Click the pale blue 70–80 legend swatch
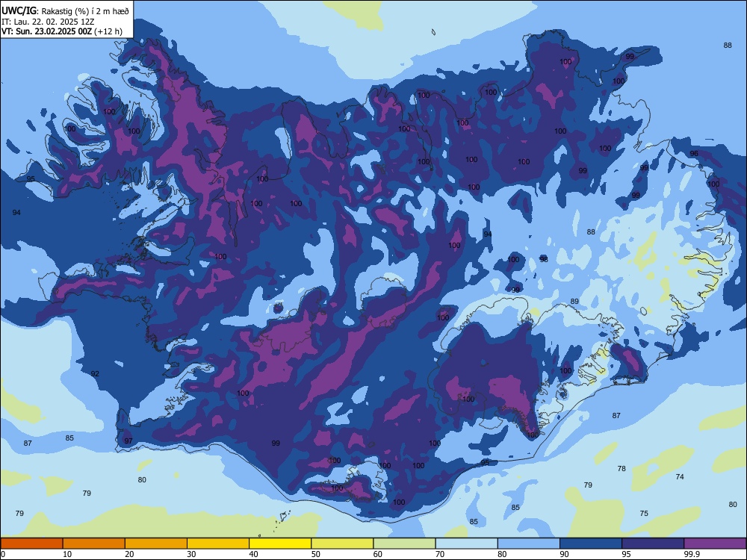Image resolution: width=747 pixels, height=560 pixels. (466, 544)
